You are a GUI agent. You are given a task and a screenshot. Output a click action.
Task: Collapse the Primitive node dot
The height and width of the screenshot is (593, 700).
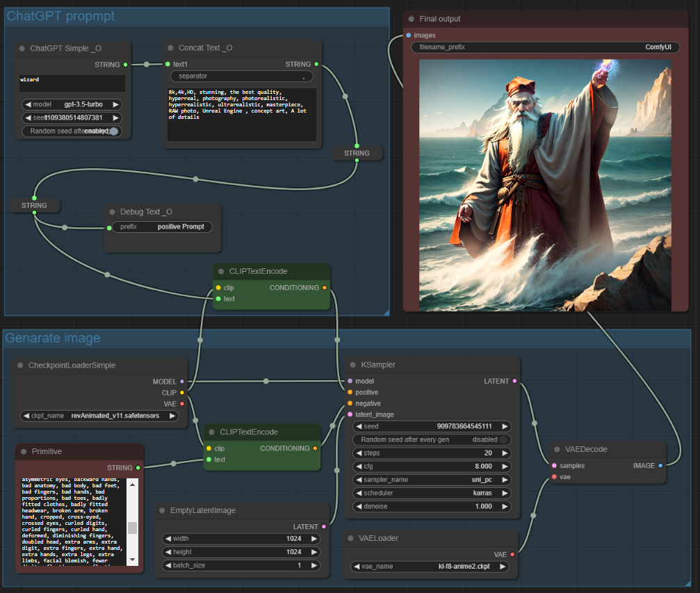(x=23, y=451)
